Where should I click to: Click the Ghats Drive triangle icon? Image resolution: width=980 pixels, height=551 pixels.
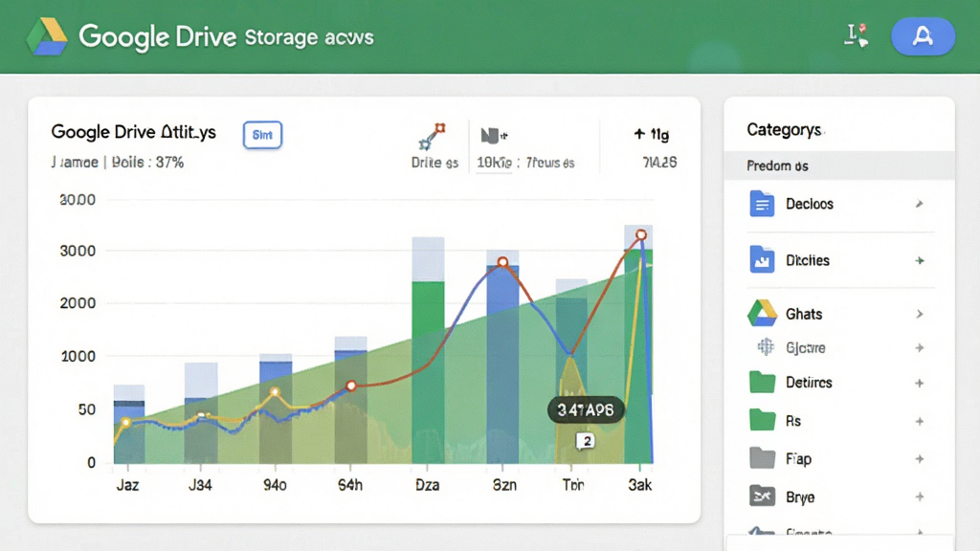(x=762, y=313)
